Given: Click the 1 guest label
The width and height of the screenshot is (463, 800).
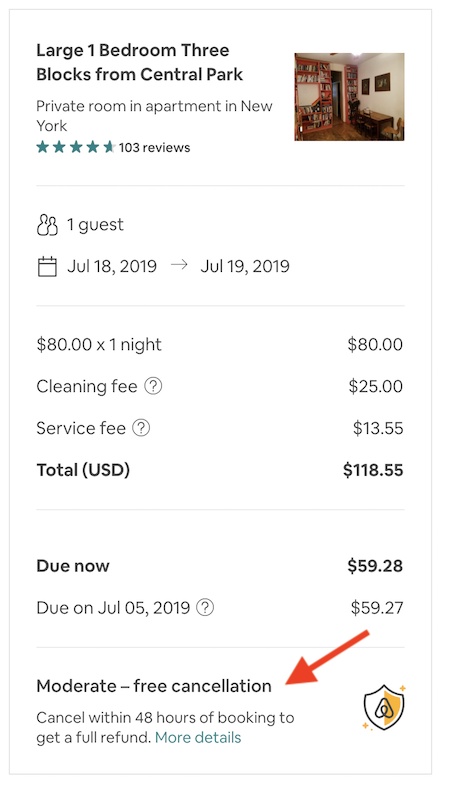Looking at the screenshot, I should tap(95, 224).
